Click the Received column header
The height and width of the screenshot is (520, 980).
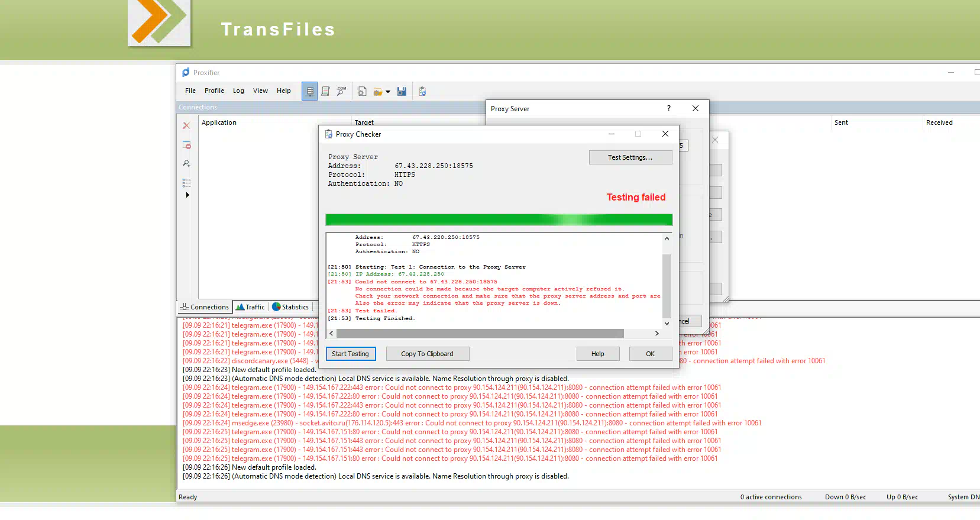pos(939,122)
